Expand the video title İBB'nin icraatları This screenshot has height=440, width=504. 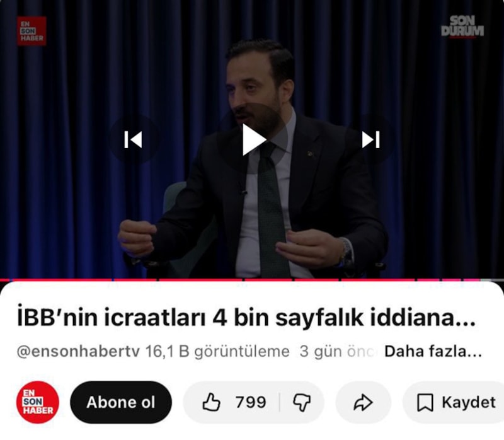coord(246,318)
